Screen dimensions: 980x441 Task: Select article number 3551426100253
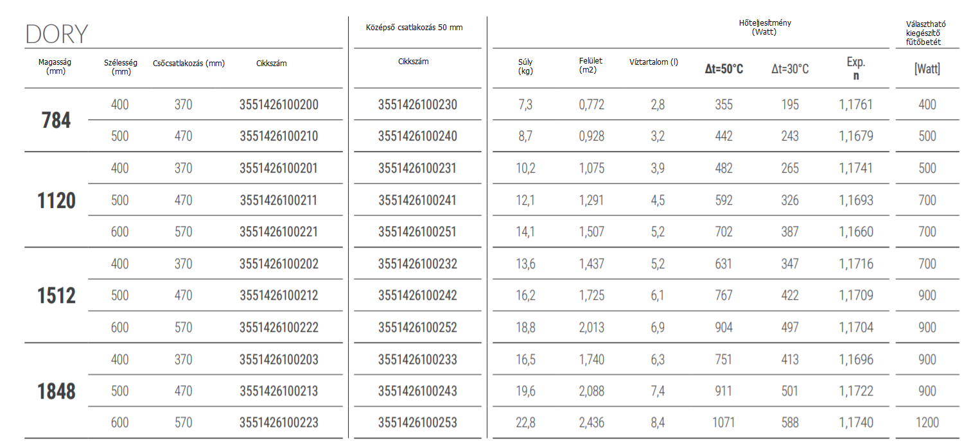tap(417, 422)
